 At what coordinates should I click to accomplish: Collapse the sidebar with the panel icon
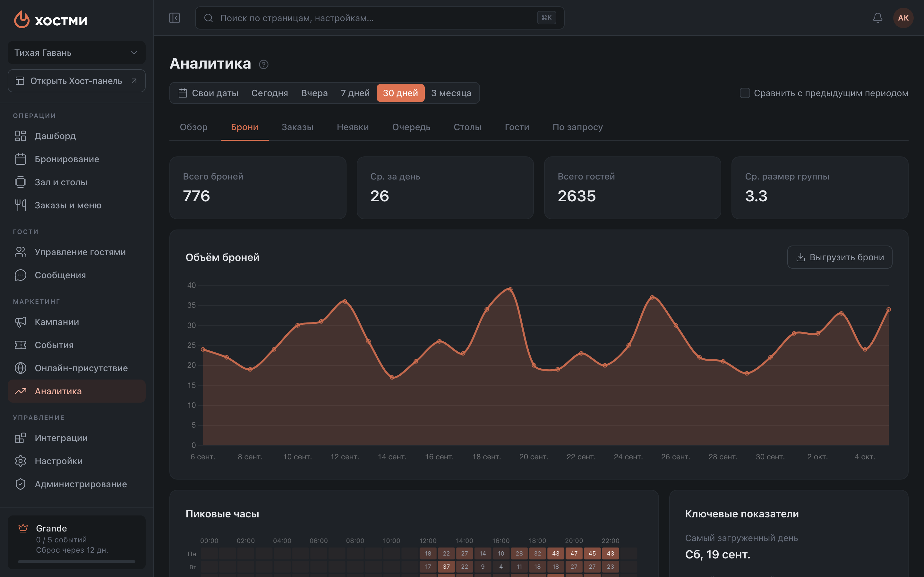pos(175,18)
